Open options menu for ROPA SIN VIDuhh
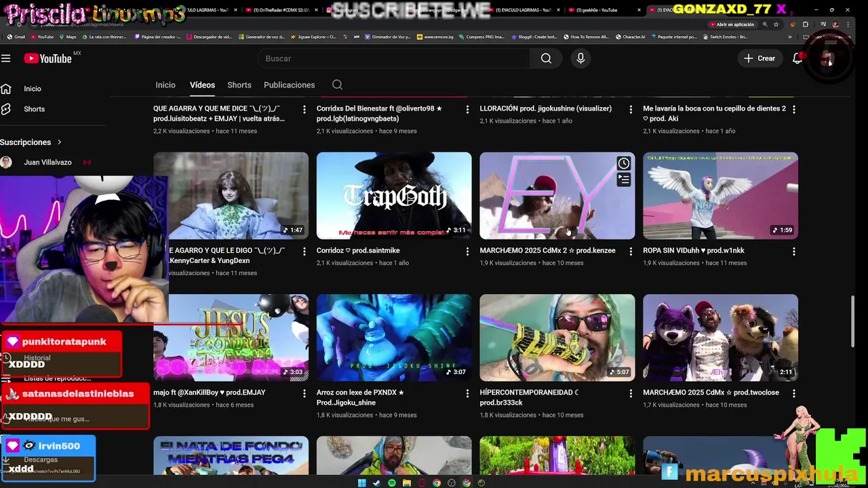The width and height of the screenshot is (868, 488). pyautogui.click(x=794, y=251)
